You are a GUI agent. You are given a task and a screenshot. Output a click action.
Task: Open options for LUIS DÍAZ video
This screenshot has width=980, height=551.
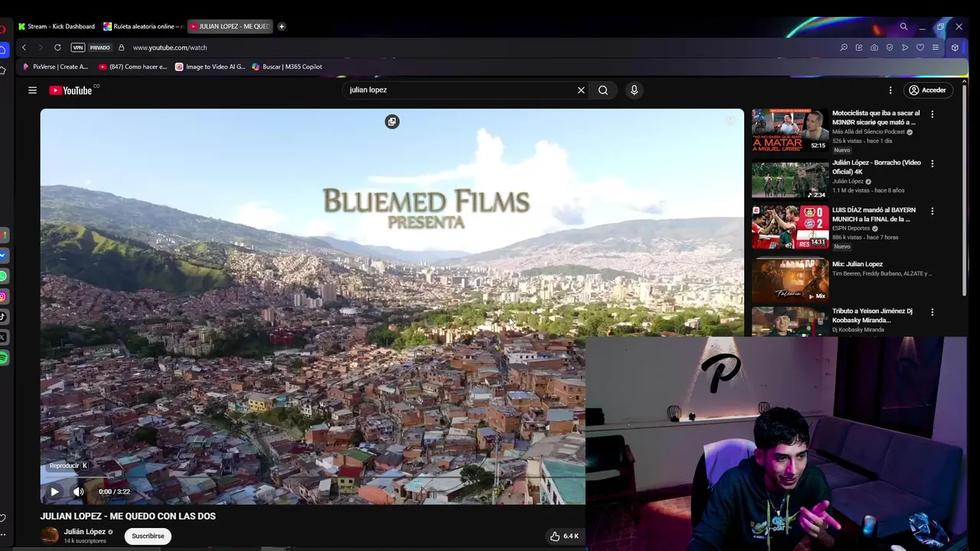pos(932,210)
